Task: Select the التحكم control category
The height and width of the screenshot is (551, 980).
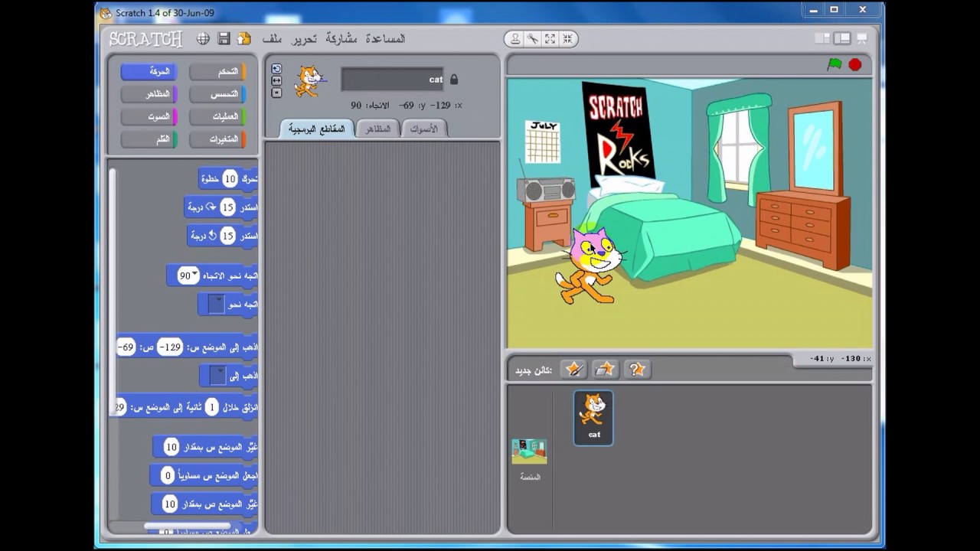Action: (x=217, y=71)
